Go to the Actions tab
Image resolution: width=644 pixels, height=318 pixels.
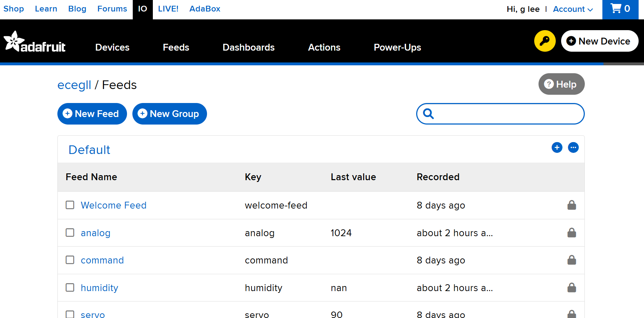[x=324, y=47]
